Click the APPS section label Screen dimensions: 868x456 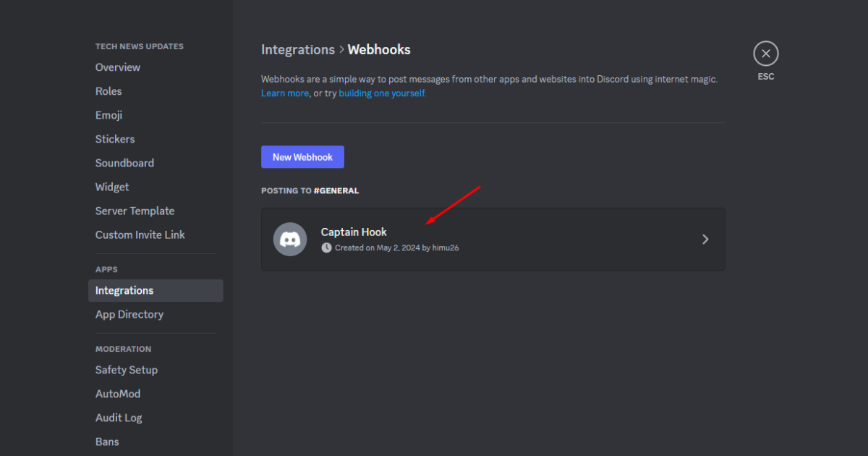(106, 269)
